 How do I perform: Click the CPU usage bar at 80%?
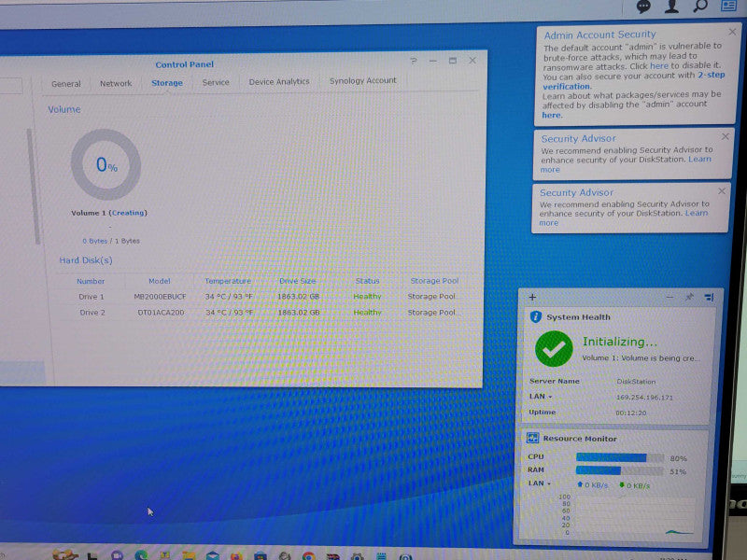coord(619,457)
